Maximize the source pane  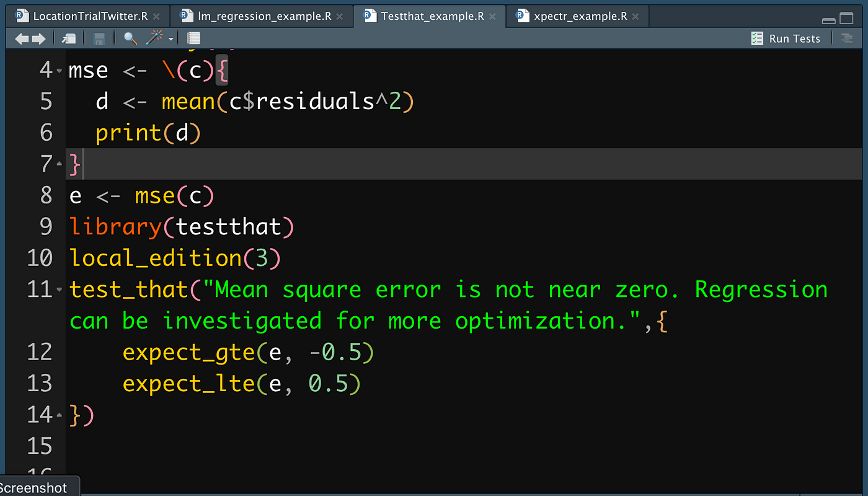click(x=847, y=18)
